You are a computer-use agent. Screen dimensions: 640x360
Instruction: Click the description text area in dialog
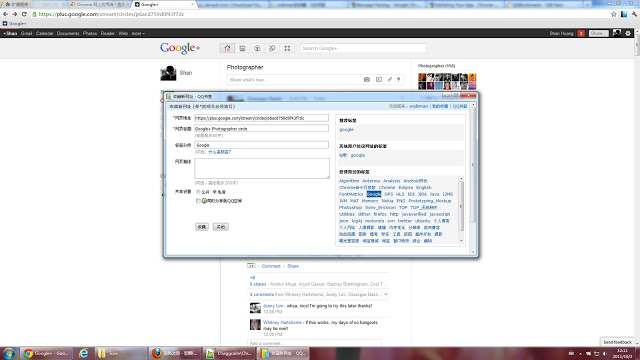(x=262, y=168)
